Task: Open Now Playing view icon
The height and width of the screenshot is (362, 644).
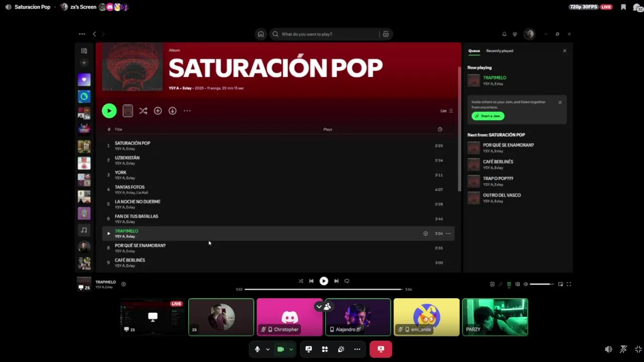Action: click(x=492, y=284)
